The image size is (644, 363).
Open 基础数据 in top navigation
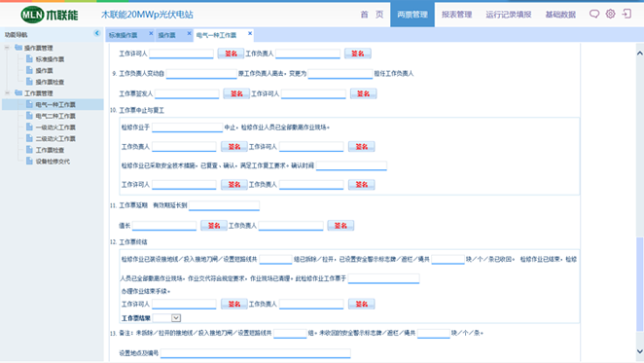560,15
